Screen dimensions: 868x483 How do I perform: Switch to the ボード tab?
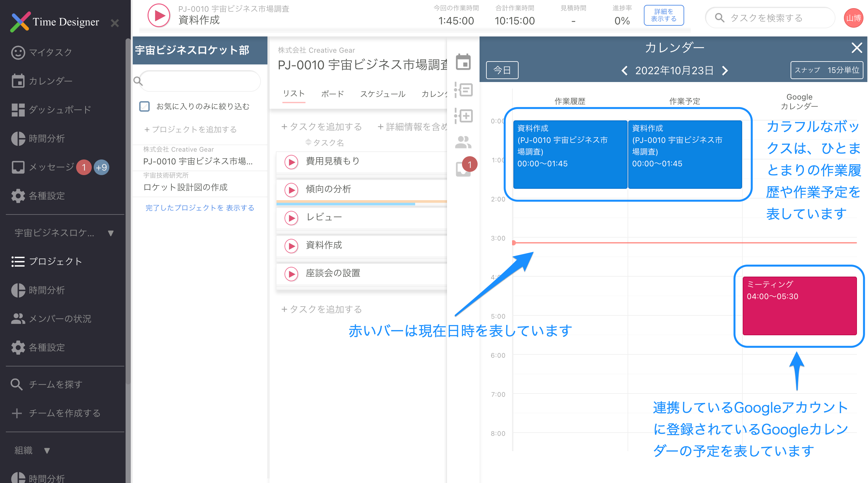(332, 94)
